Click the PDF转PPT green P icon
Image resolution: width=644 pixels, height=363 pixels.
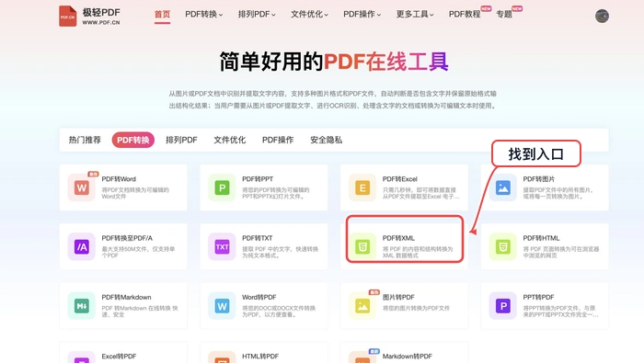tap(222, 187)
